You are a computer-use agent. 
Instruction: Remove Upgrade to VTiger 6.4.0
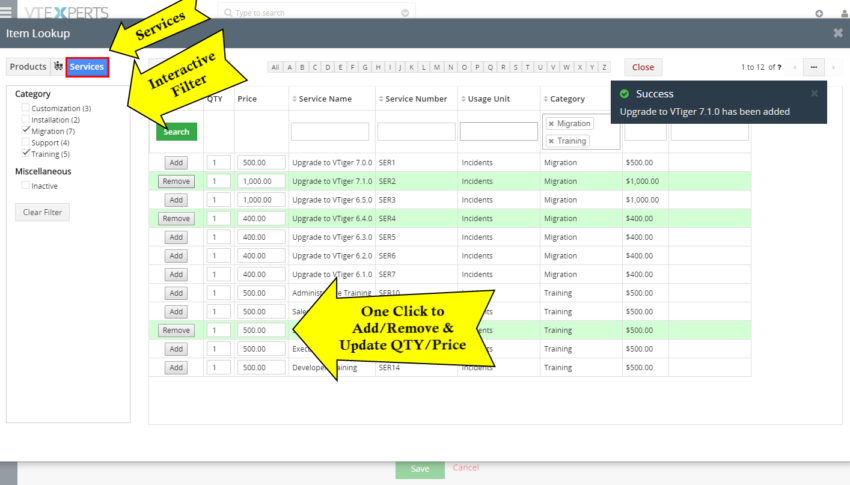[x=176, y=218]
